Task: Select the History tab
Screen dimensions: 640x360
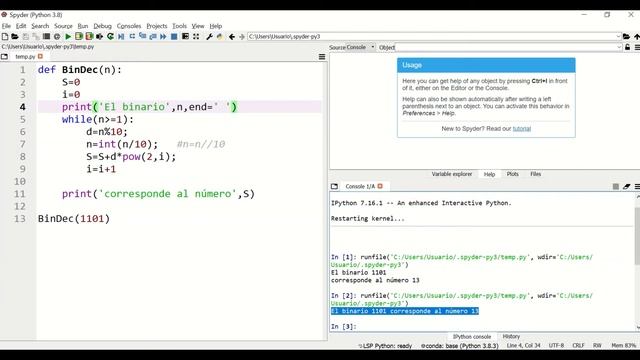Action: click(511, 337)
